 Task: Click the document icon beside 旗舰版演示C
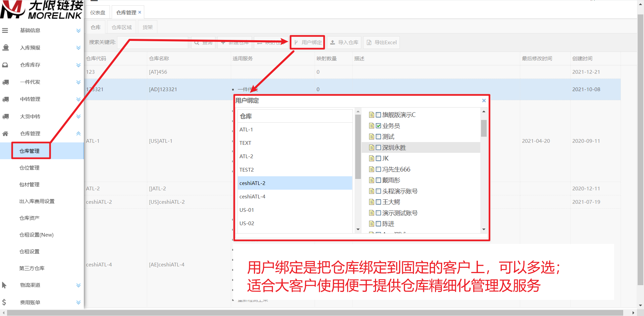click(x=372, y=115)
